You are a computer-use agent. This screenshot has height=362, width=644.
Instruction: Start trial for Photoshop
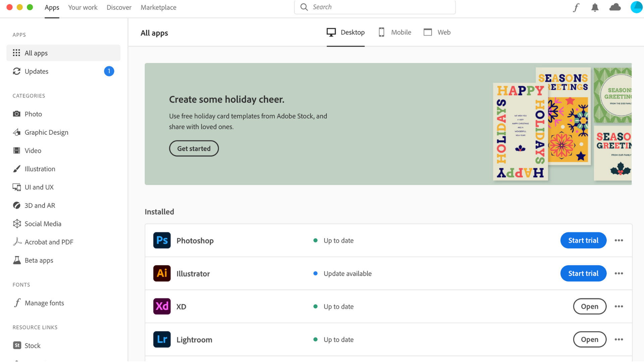point(583,240)
